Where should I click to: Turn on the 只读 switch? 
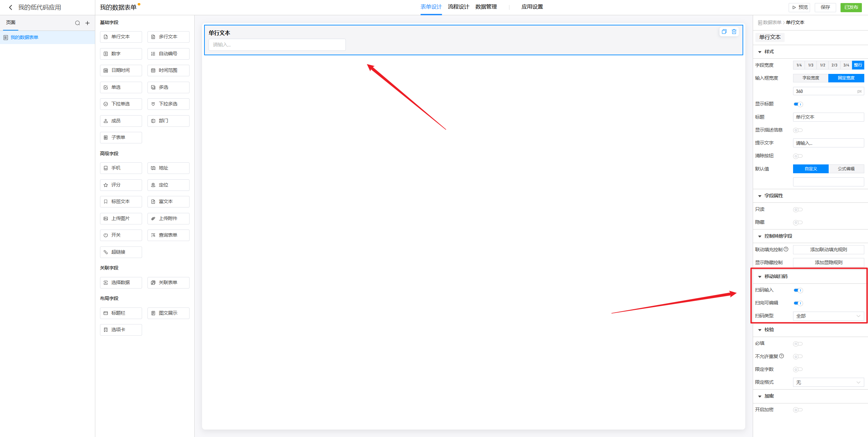pyautogui.click(x=797, y=210)
